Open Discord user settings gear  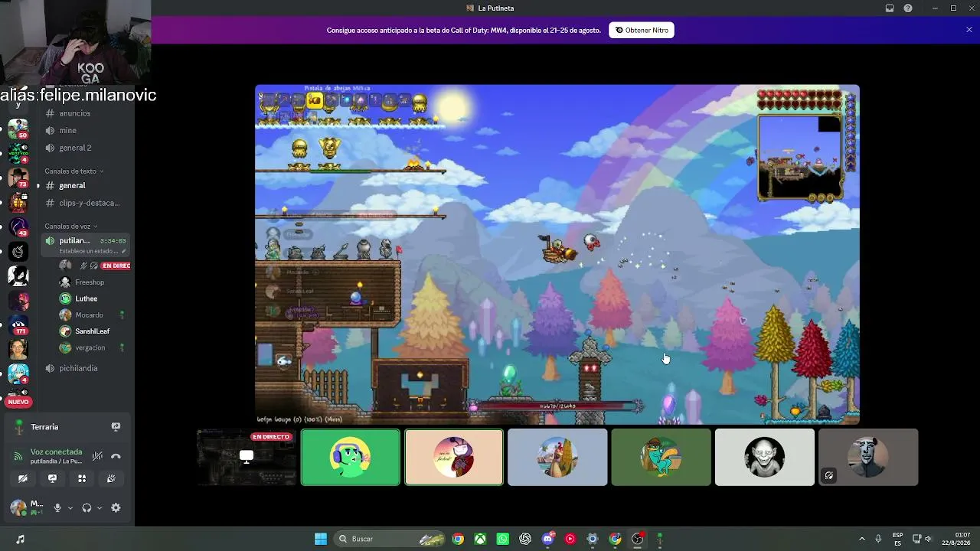[x=116, y=507]
